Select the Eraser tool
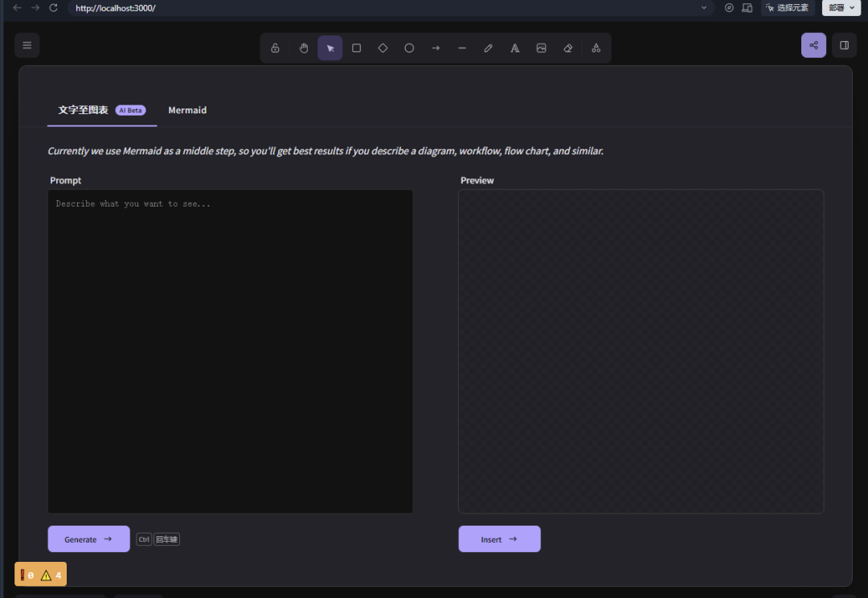This screenshot has height=598, width=868. click(x=568, y=48)
